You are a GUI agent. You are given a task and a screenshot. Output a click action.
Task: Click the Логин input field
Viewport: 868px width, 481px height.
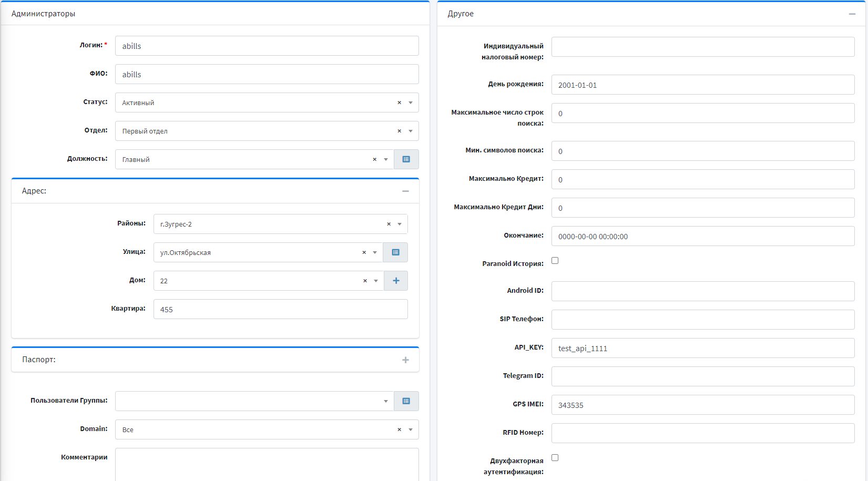267,46
